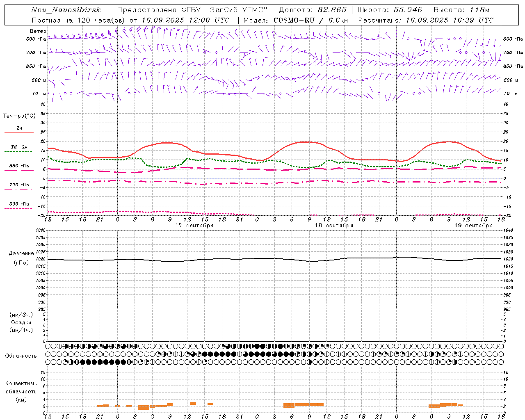Click the 'Облачность' cloud cover row label
This screenshot has width=525, height=420.
tap(21, 356)
